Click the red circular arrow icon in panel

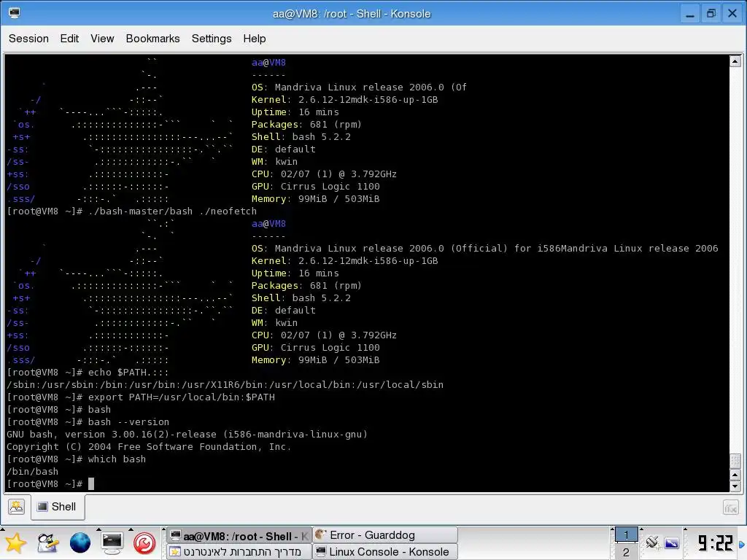point(144,543)
